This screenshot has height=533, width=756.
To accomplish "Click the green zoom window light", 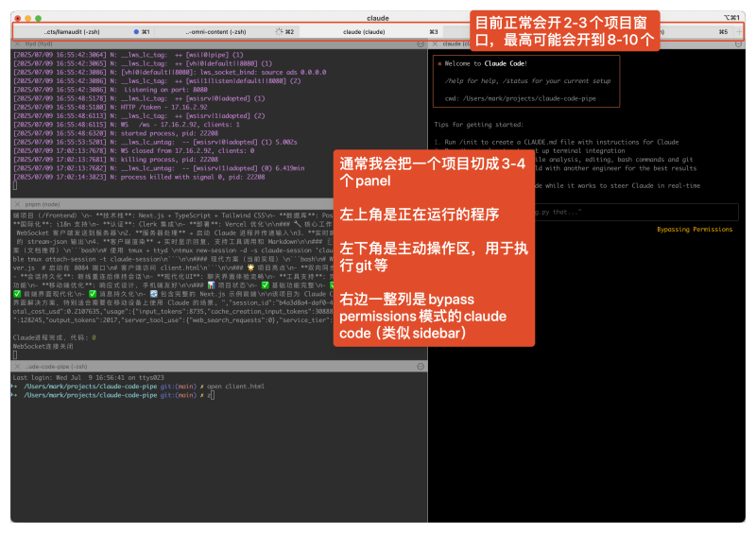I will (x=38, y=18).
